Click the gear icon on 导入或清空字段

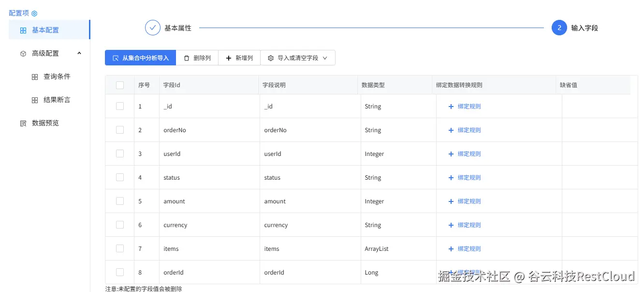click(x=271, y=58)
